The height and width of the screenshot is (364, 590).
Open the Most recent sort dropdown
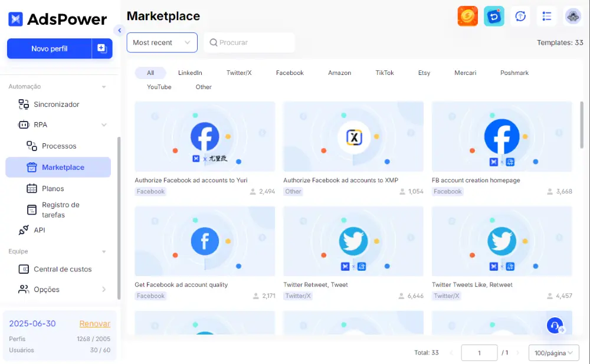162,42
